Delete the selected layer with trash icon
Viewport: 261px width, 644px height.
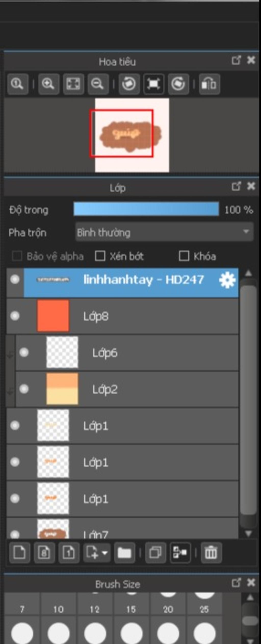(x=211, y=553)
